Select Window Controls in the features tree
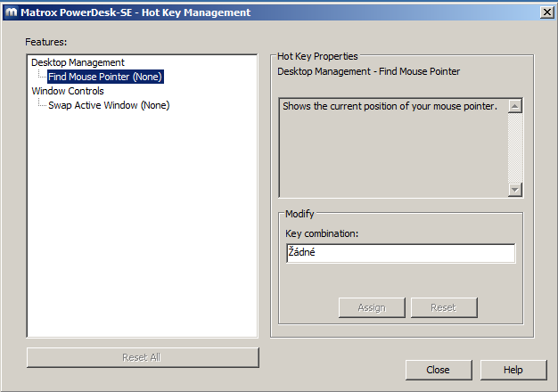The height and width of the screenshot is (392, 558). tap(68, 91)
